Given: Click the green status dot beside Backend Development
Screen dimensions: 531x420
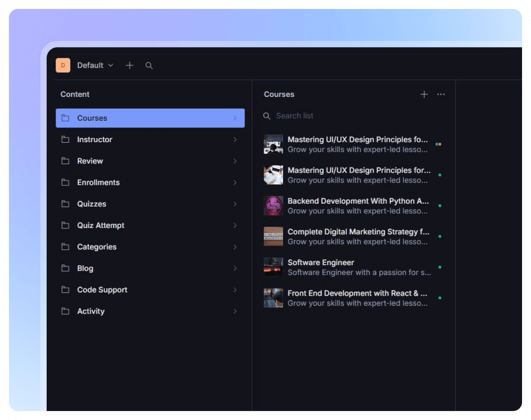Looking at the screenshot, I should [x=440, y=206].
